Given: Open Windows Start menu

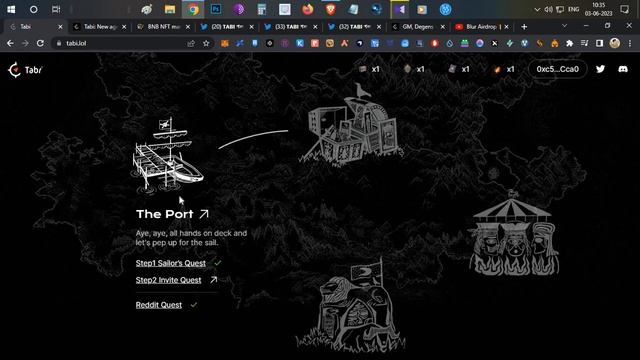Looking at the screenshot, I should 11,9.
